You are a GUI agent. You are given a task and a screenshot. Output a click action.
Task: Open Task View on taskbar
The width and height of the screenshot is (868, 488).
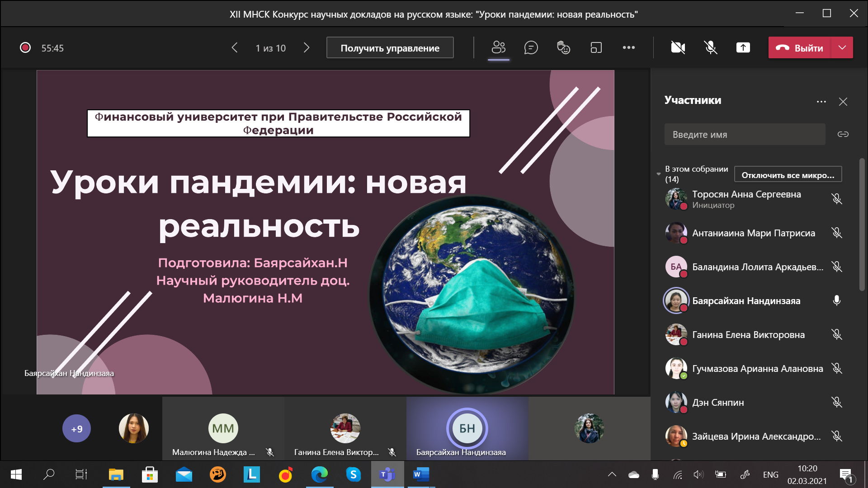pos(81,474)
